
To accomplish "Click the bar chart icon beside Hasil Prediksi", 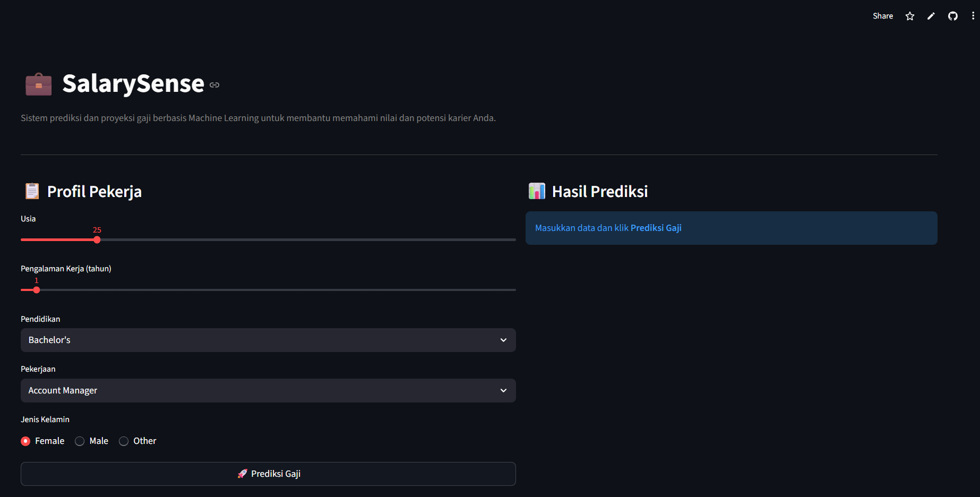I will coord(537,191).
